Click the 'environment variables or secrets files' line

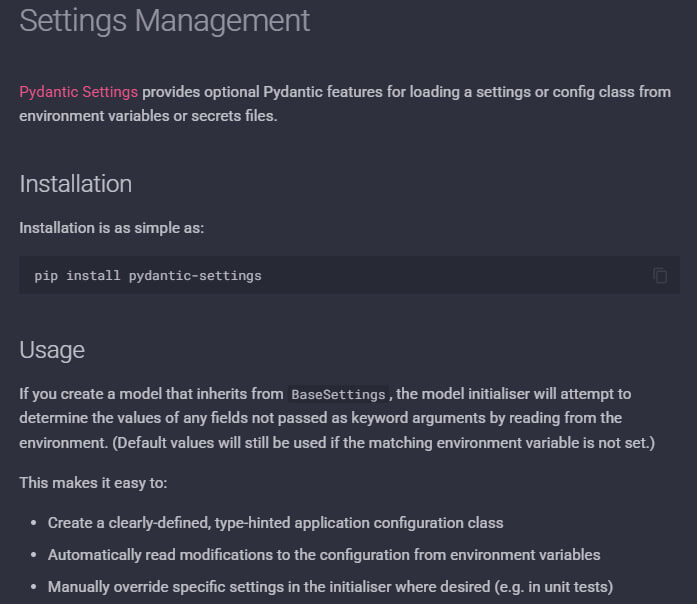click(148, 116)
